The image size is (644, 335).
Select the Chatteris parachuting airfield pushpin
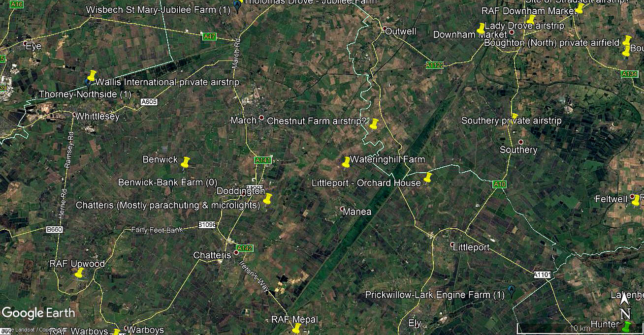coord(267,199)
